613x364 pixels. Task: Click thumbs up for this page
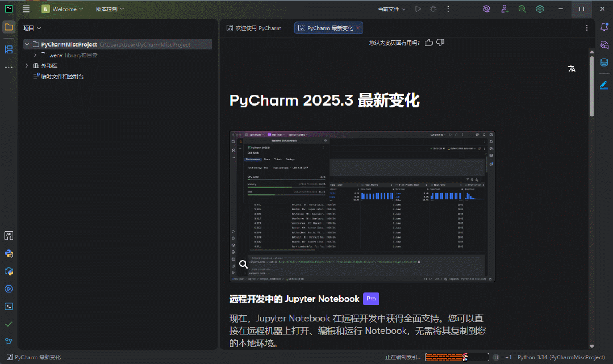click(x=429, y=43)
